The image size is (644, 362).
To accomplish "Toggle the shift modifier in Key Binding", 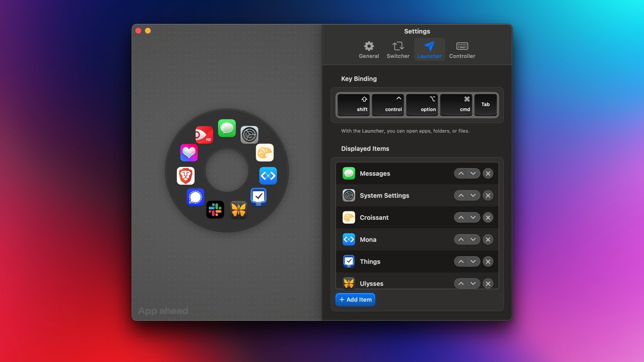I will click(353, 105).
